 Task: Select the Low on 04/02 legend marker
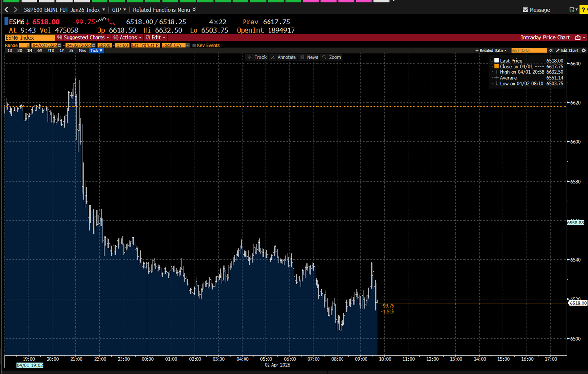tap(496, 83)
